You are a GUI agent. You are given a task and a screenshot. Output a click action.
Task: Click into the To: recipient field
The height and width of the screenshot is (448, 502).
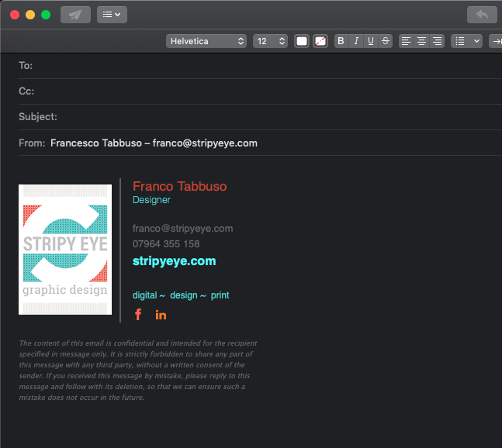(260, 66)
